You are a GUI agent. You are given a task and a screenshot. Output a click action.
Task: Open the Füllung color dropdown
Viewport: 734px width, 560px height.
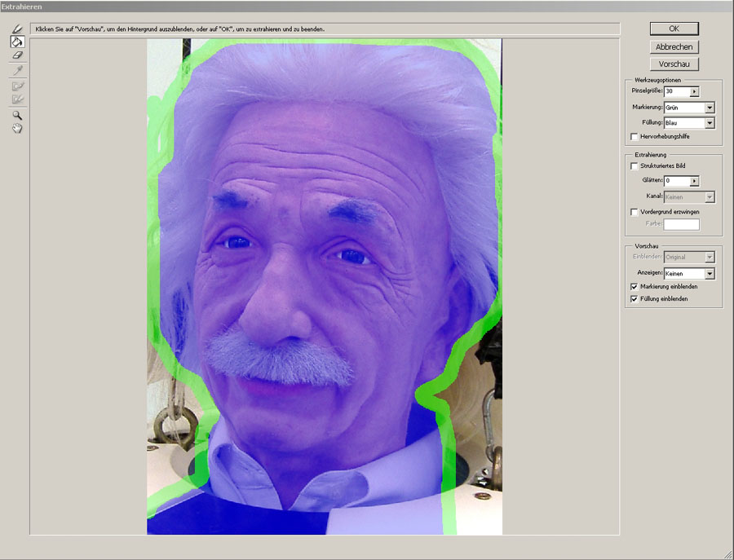[x=710, y=123]
